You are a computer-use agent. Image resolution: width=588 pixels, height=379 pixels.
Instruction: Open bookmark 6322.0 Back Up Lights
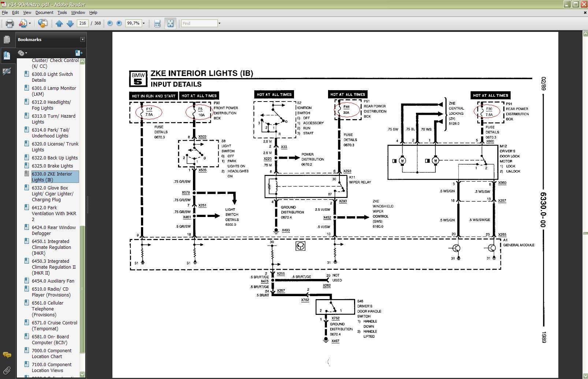click(55, 158)
